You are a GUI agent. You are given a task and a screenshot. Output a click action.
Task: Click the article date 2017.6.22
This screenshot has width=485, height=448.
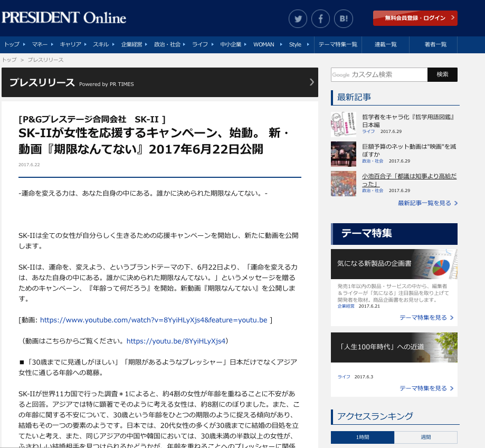point(29,165)
